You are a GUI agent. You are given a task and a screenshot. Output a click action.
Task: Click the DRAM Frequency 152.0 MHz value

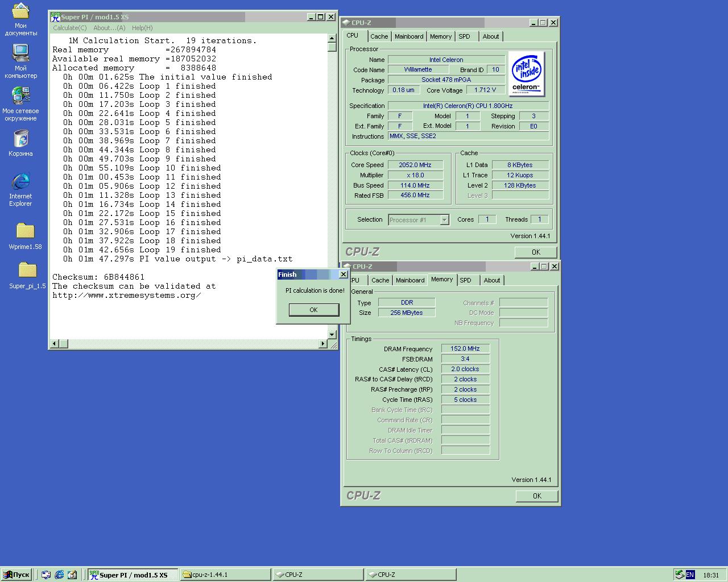[465, 349]
